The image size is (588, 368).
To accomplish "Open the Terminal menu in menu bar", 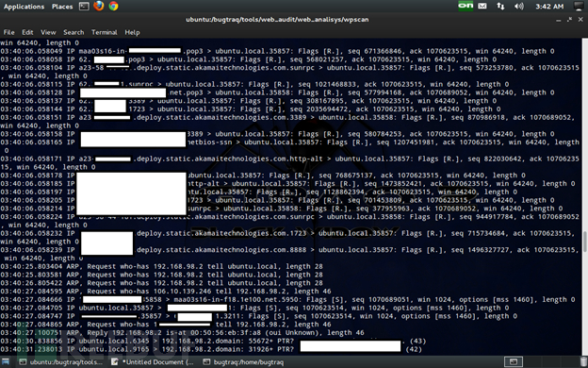I will [105, 32].
